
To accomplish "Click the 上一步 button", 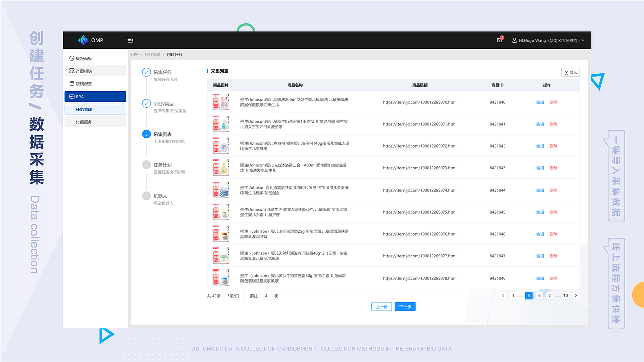I will click(x=382, y=307).
